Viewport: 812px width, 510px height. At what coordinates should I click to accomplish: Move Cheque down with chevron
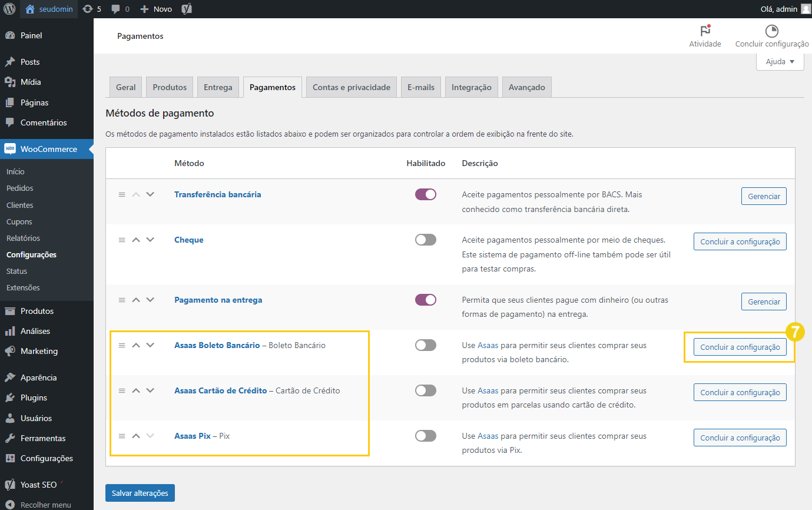pyautogui.click(x=150, y=240)
